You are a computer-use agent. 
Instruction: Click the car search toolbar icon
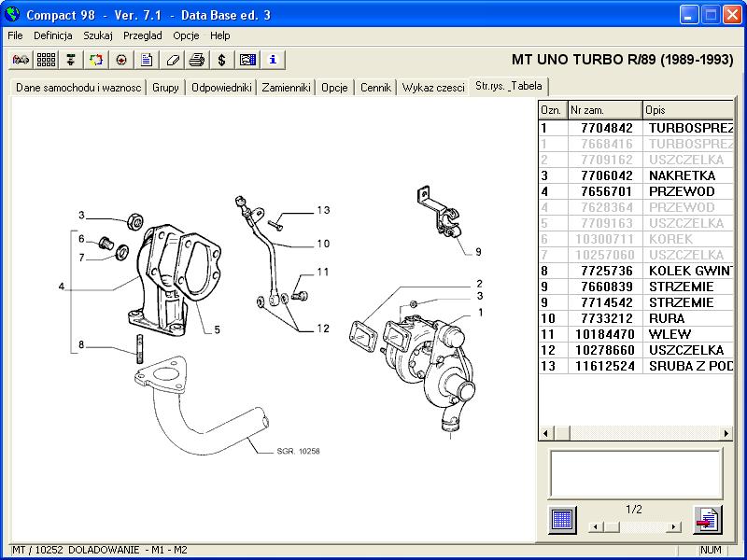[x=21, y=60]
